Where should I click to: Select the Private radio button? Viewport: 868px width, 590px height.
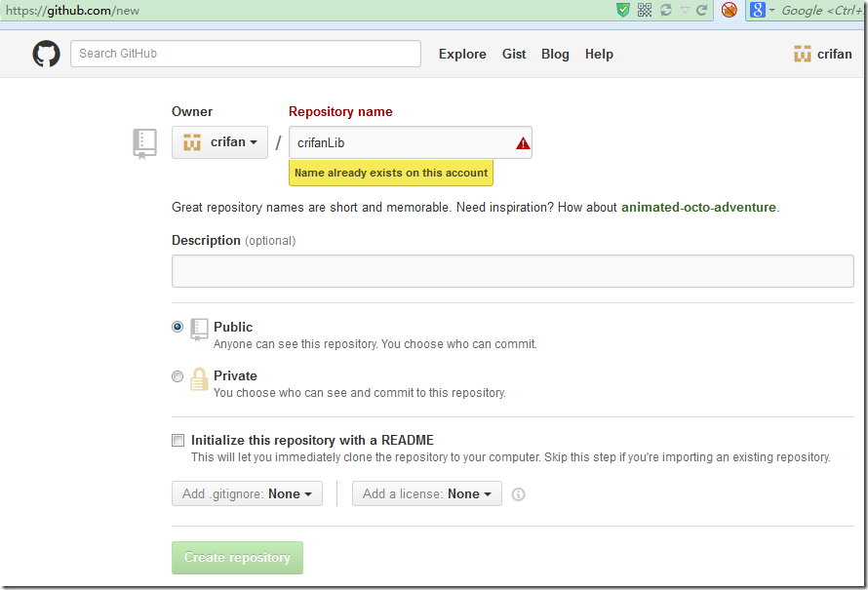tap(178, 376)
